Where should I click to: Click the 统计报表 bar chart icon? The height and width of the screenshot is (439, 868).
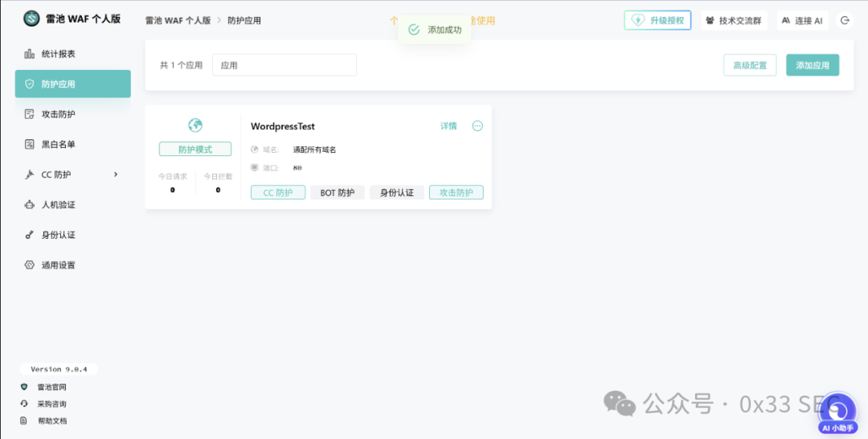(30, 54)
